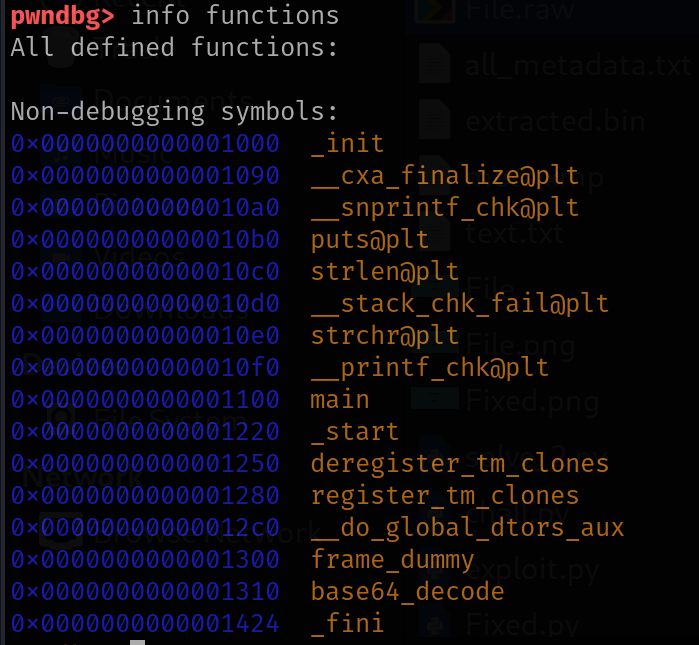Click the pwndbg> prompt text
This screenshot has width=699, height=645.
62,16
